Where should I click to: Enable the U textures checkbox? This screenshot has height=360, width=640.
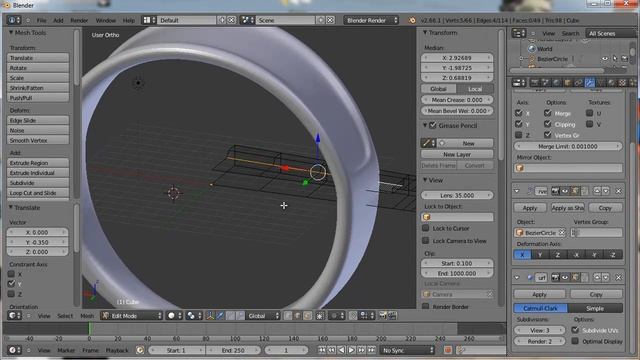(589, 113)
